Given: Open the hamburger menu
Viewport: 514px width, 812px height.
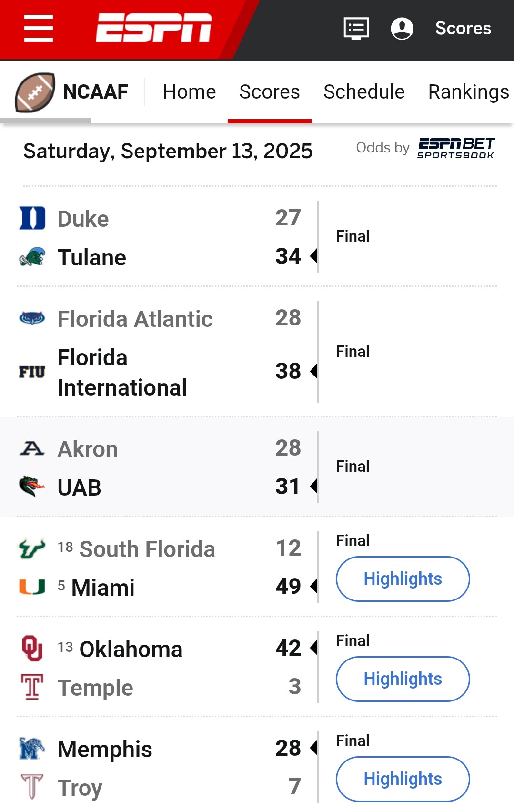Looking at the screenshot, I should [39, 28].
